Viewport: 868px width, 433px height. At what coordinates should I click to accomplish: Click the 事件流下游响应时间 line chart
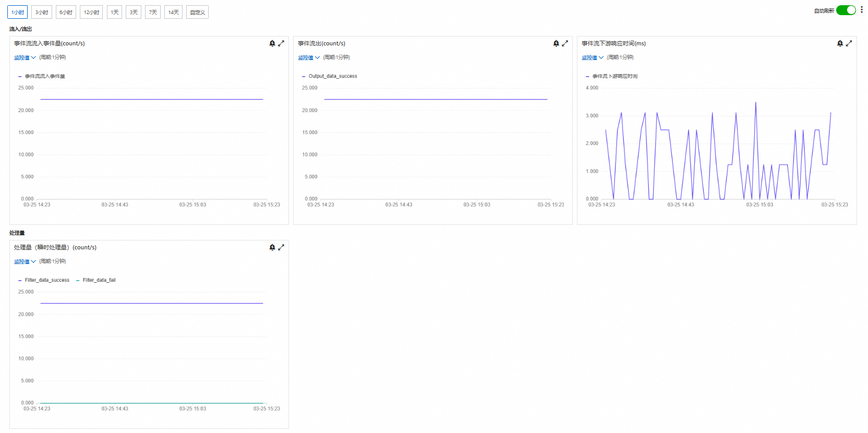tap(718, 143)
